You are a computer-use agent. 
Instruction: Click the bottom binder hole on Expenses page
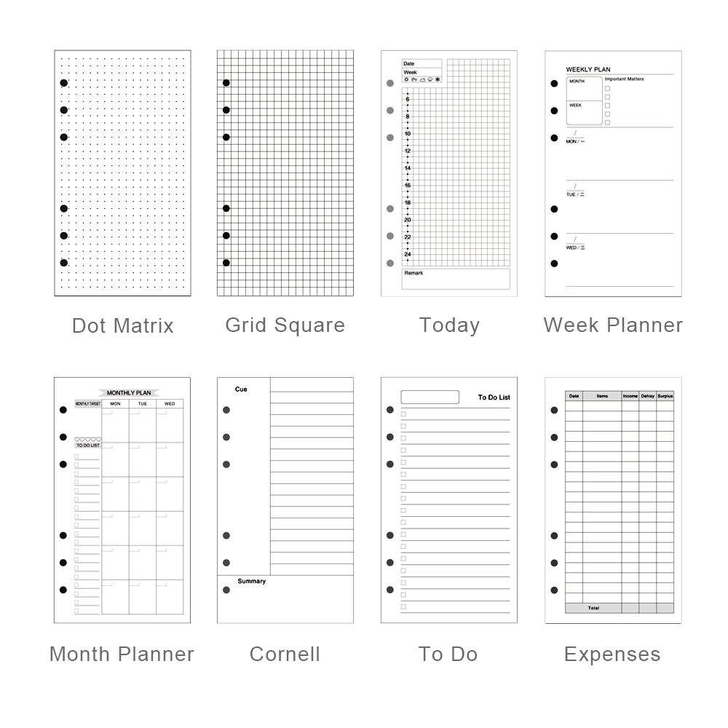(554, 590)
